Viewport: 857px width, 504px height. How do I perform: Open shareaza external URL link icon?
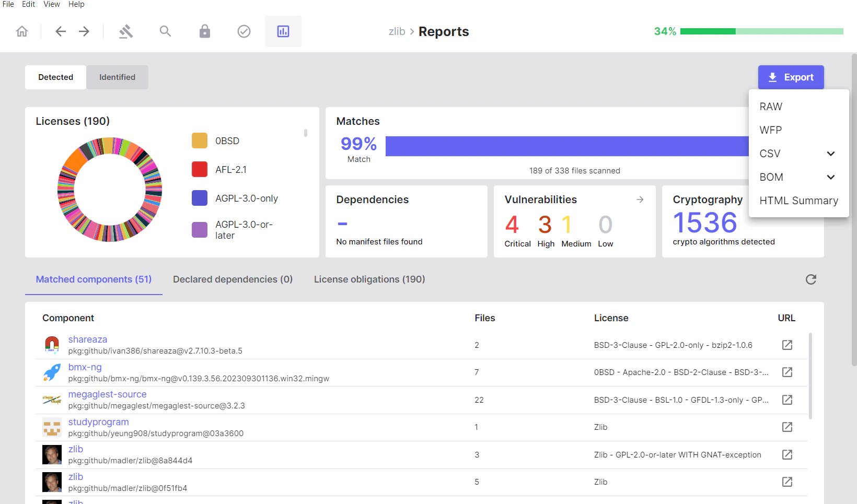787,345
